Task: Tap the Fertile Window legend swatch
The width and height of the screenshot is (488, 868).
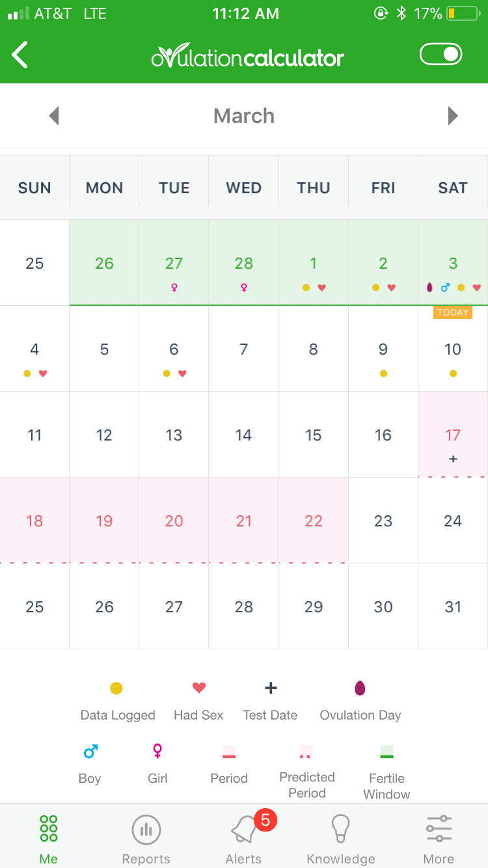Action: coord(387,752)
